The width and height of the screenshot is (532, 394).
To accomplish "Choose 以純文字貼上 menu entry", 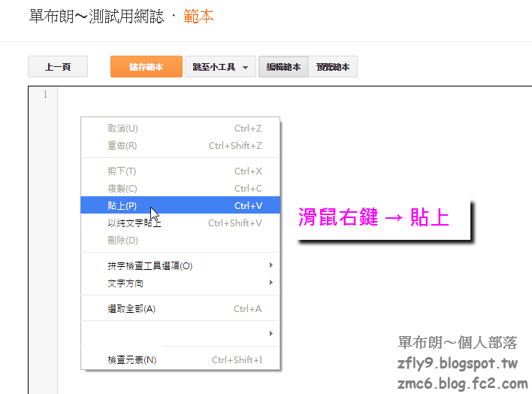I will pos(180,223).
